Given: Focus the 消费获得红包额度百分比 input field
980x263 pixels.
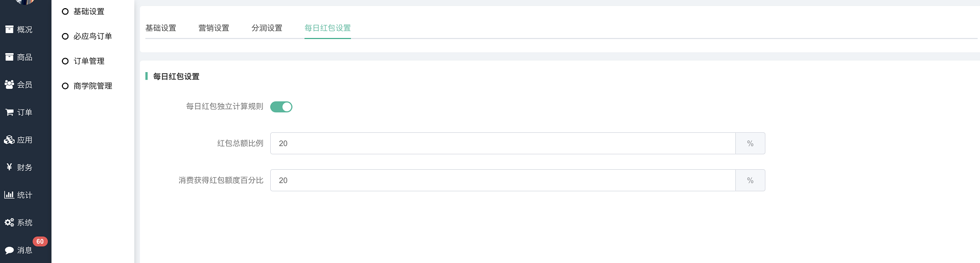Looking at the screenshot, I should click(502, 180).
